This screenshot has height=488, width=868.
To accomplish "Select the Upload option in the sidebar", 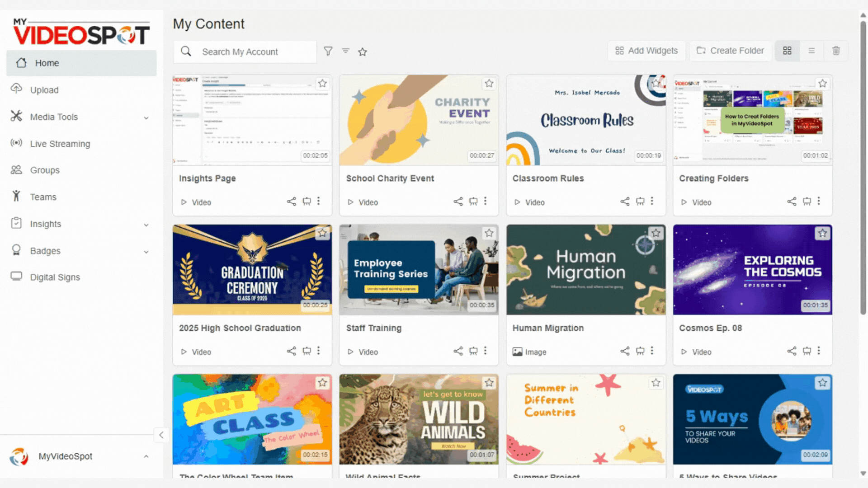I will pos(44,89).
